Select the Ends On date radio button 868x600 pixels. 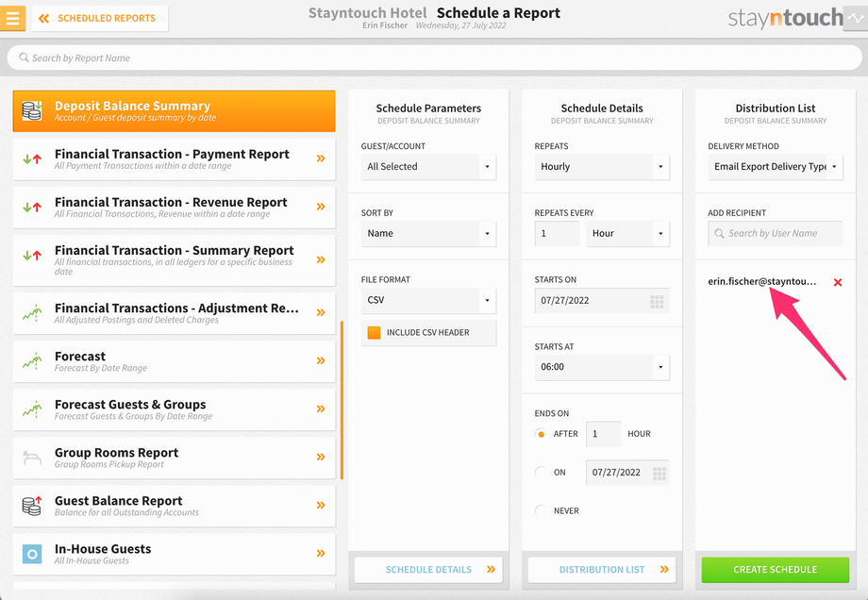[541, 472]
